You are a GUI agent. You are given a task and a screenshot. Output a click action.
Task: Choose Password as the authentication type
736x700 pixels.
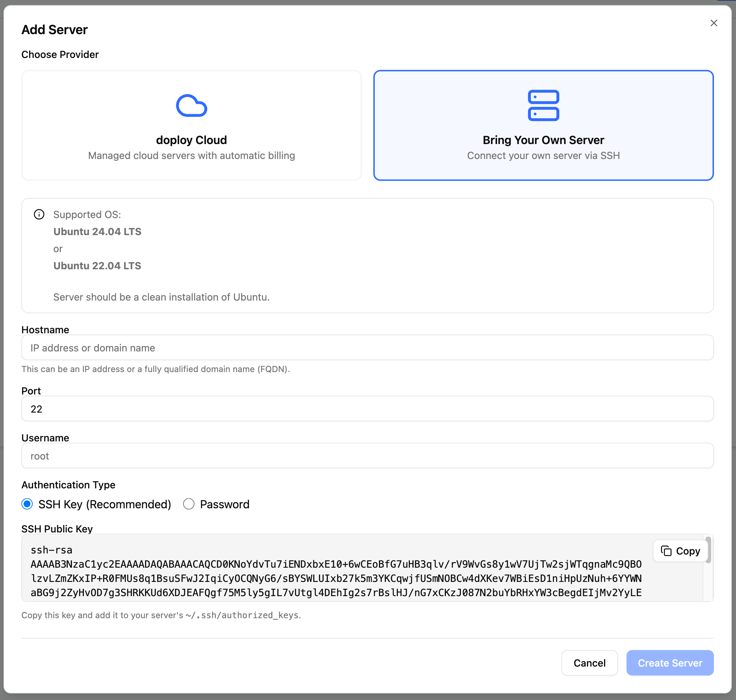tap(189, 504)
